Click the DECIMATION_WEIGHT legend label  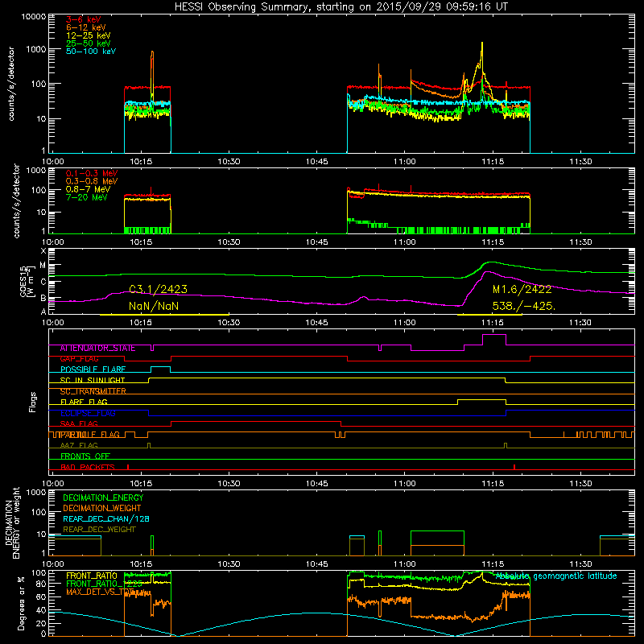[102, 509]
